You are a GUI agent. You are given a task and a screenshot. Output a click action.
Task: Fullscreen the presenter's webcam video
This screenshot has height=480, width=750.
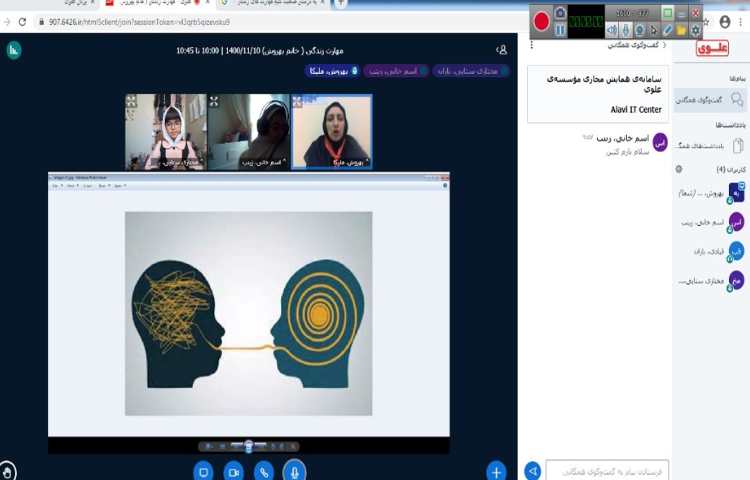[297, 101]
